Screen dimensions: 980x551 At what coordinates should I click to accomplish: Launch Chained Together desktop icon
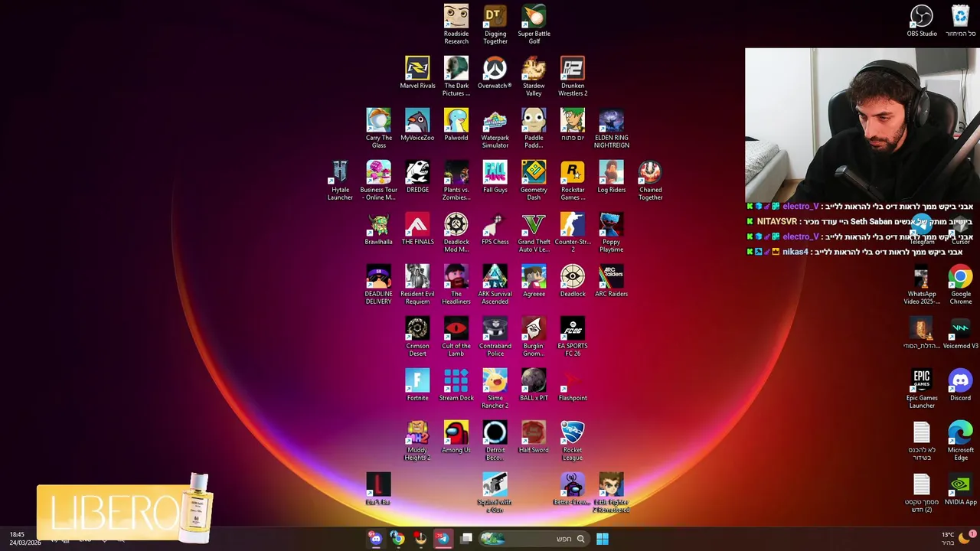click(650, 181)
